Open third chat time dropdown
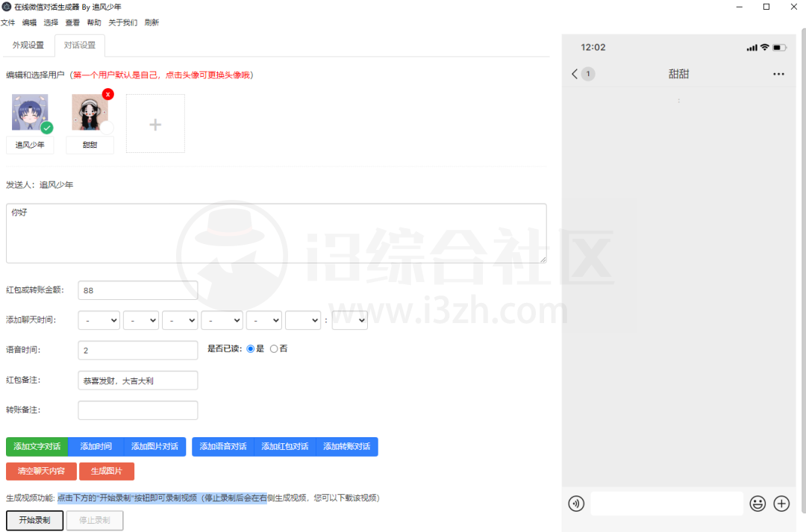This screenshot has height=532, width=806. [180, 320]
